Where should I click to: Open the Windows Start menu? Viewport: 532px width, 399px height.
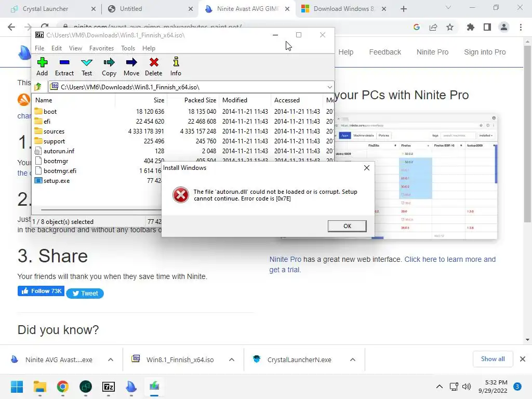point(17,387)
